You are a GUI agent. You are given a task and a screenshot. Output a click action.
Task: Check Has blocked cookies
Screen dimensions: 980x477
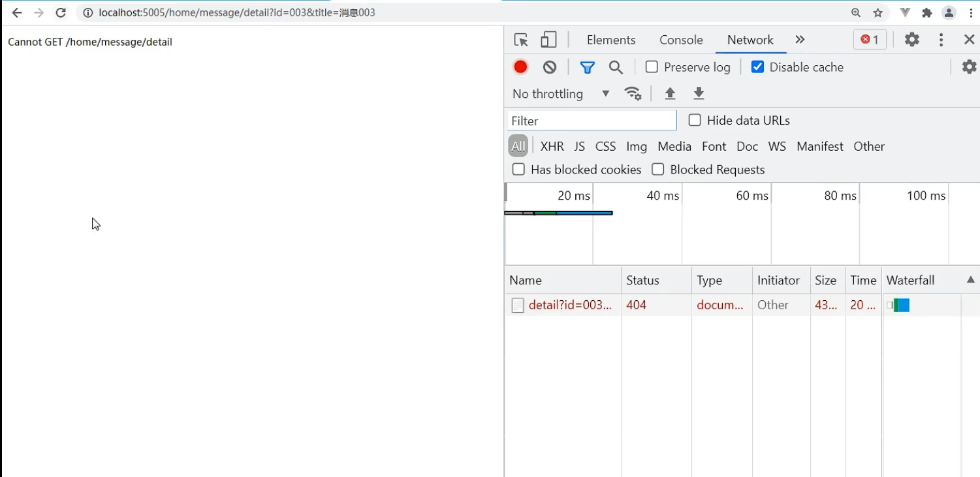pyautogui.click(x=518, y=170)
